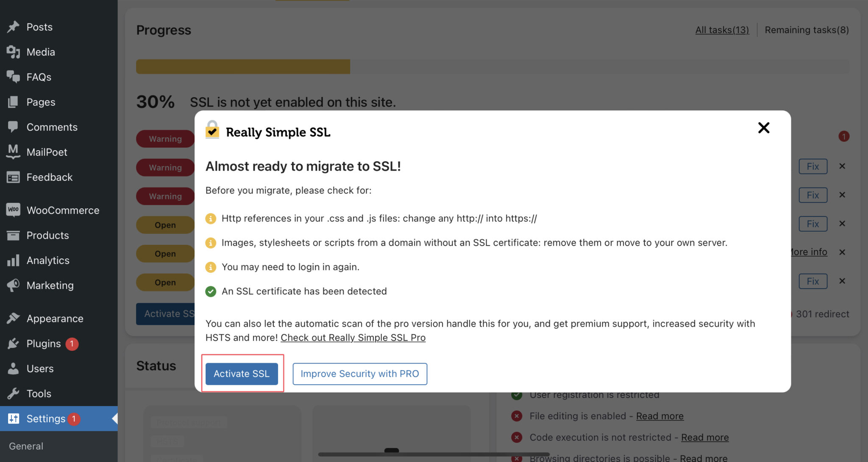Screen dimensions: 868x462
Task: Switch to the All tasks(13) tab
Action: tap(722, 30)
